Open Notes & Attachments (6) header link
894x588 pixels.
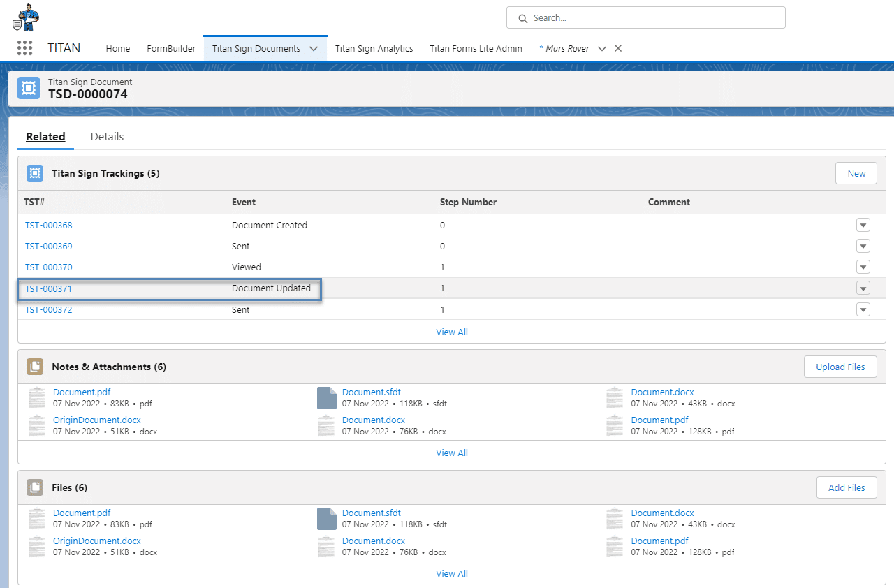click(x=109, y=367)
